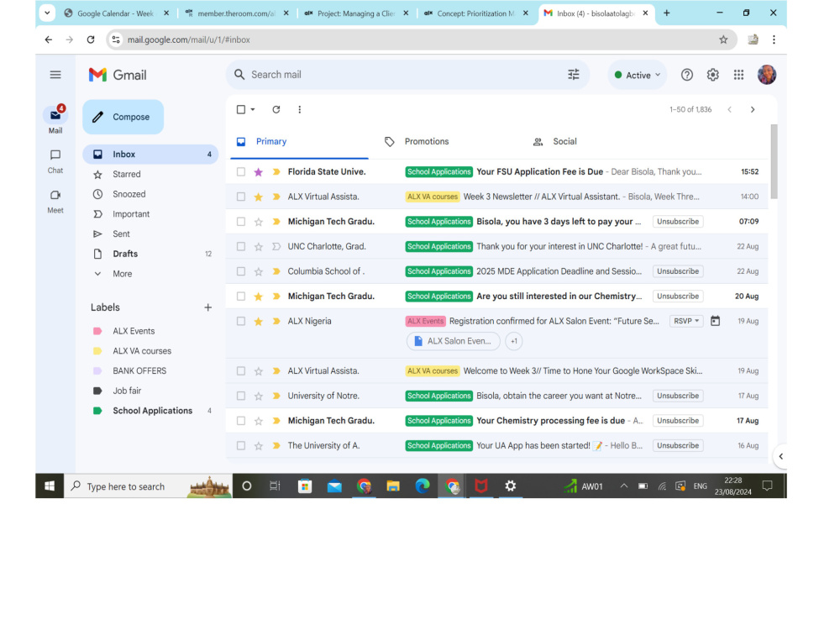This screenshot has width=840, height=630.
Task: Open calendar icon on ALX Nigeria email
Action: (x=715, y=321)
